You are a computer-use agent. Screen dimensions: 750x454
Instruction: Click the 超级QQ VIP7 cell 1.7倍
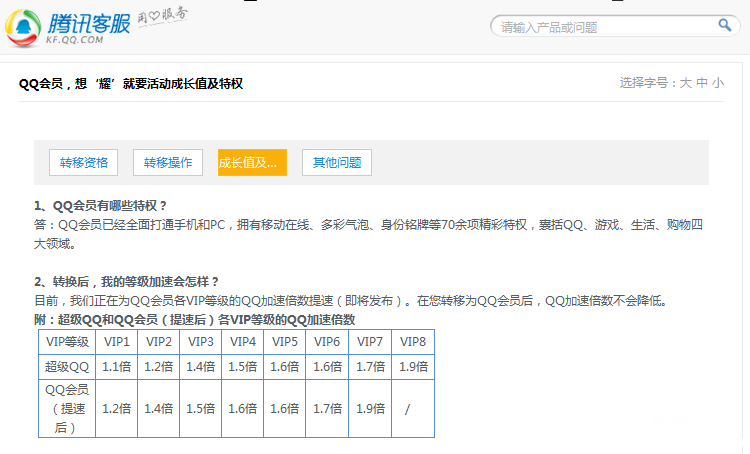(x=370, y=367)
